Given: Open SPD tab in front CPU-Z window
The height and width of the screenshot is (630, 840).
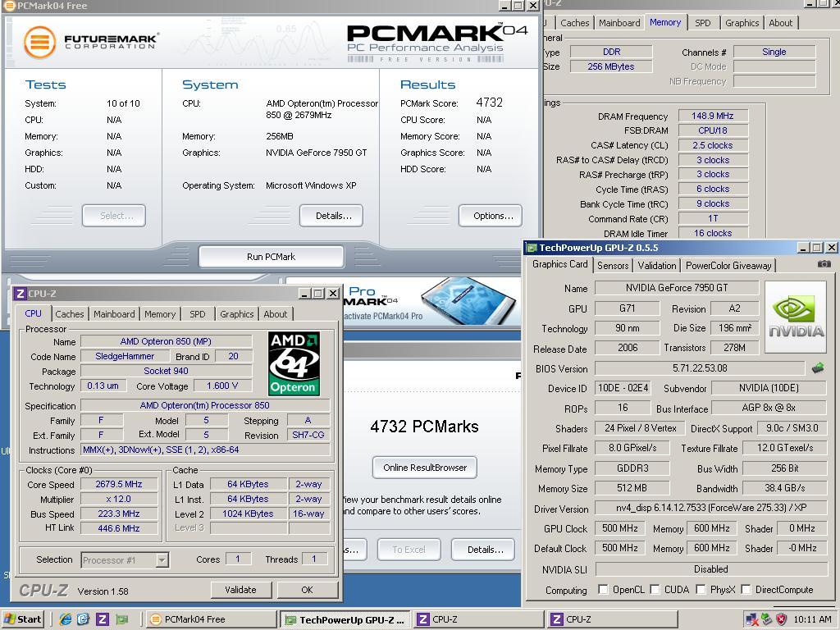Looking at the screenshot, I should tap(197, 314).
